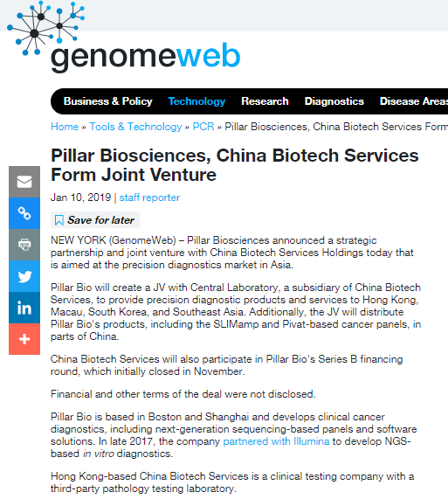Follow the 'partnered with Illumina' link
This screenshot has width=448, height=499.
276,441
